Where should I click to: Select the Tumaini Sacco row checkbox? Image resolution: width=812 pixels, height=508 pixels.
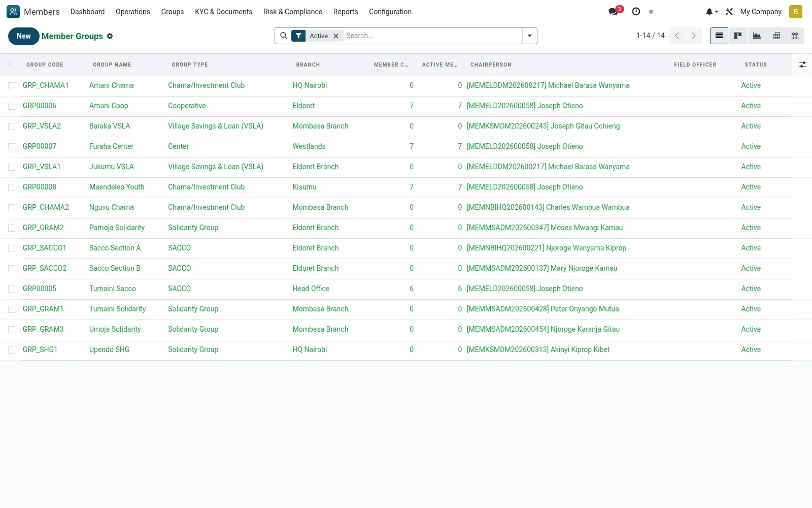pyautogui.click(x=12, y=289)
